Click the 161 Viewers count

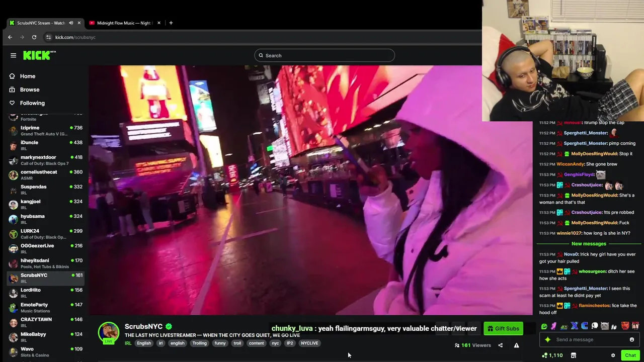pyautogui.click(x=472, y=345)
